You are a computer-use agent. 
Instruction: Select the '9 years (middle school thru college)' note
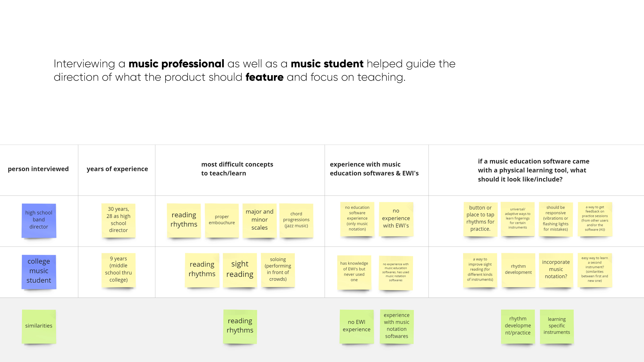coord(118,270)
